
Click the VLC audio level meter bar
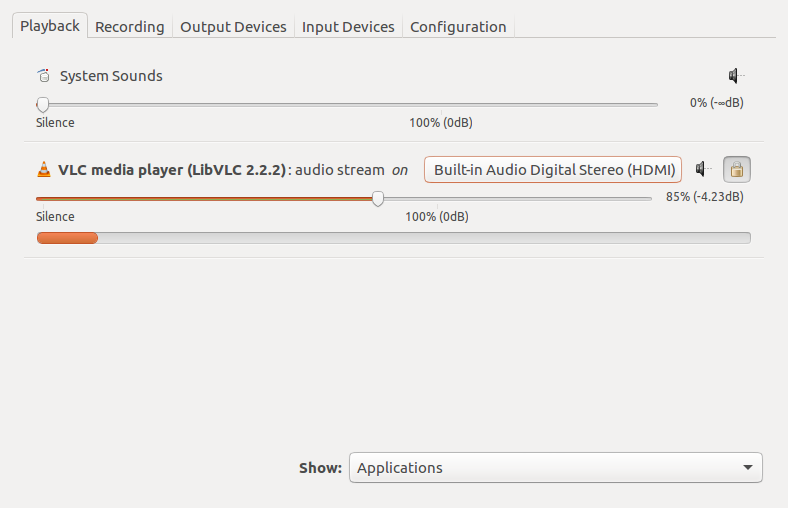pyautogui.click(x=393, y=238)
